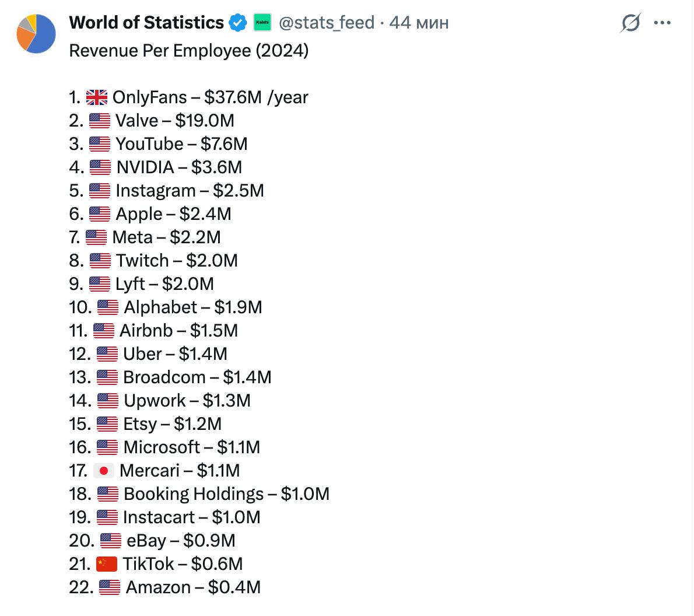694x616 pixels.
Task: Click the US flag beside Amazon
Action: point(110,587)
